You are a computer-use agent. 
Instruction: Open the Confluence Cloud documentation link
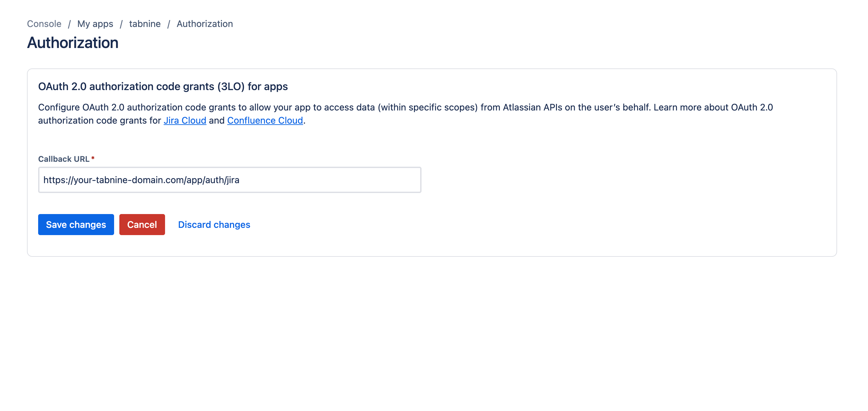[265, 121]
